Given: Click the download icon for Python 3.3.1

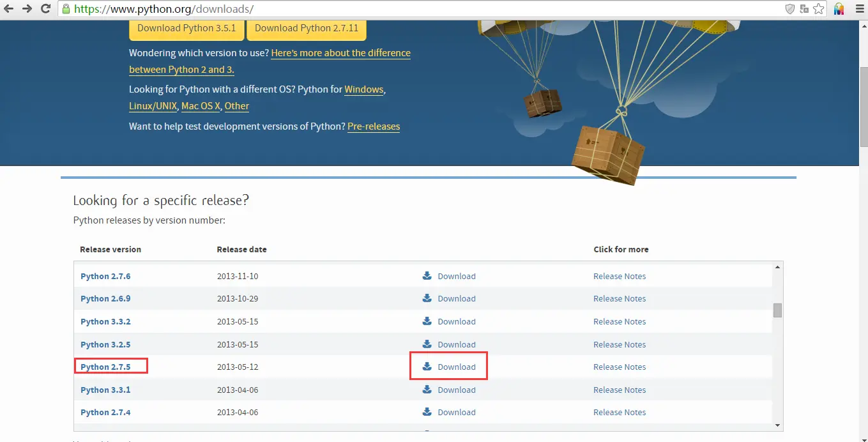Looking at the screenshot, I should (x=427, y=390).
